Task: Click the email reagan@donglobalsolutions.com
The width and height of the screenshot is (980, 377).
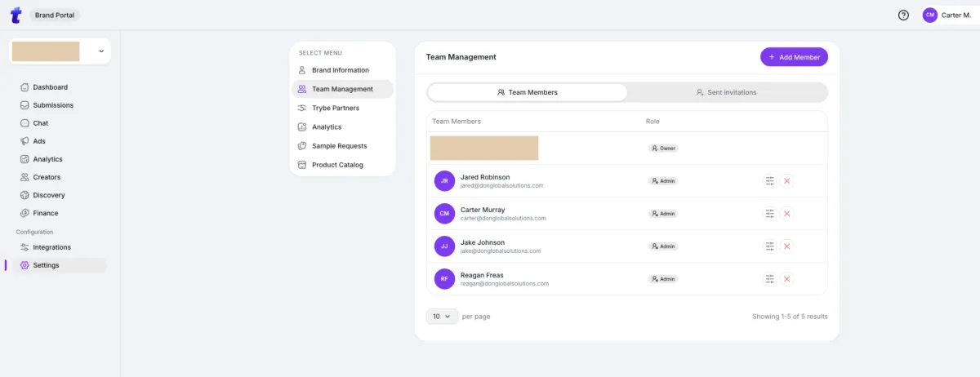Action: tap(505, 284)
